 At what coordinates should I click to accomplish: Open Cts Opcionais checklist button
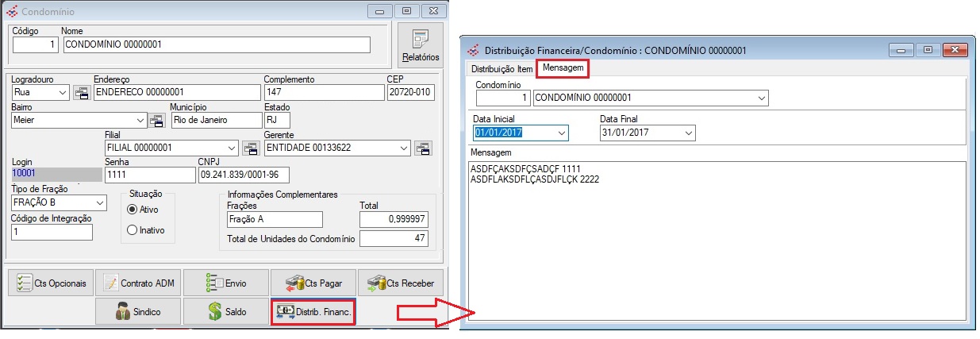pos(49,283)
